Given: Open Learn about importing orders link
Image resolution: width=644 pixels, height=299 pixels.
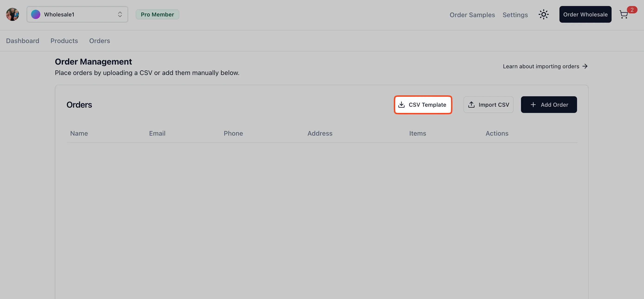Looking at the screenshot, I should [541, 66].
